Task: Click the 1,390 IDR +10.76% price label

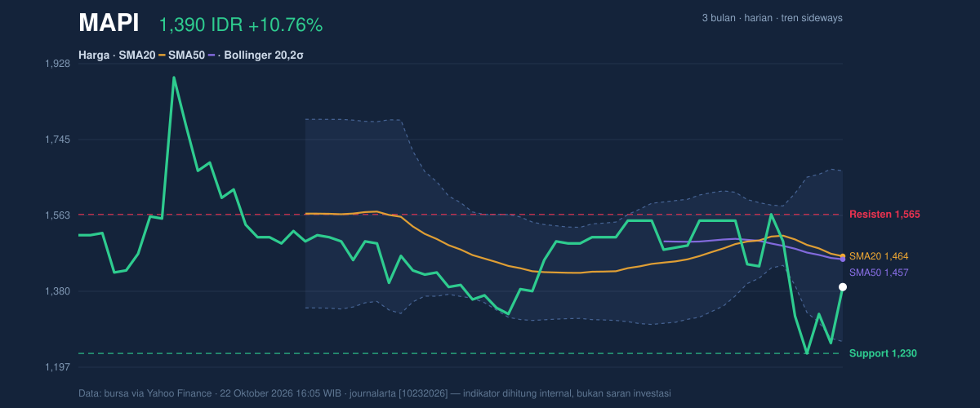Action: pyautogui.click(x=241, y=25)
